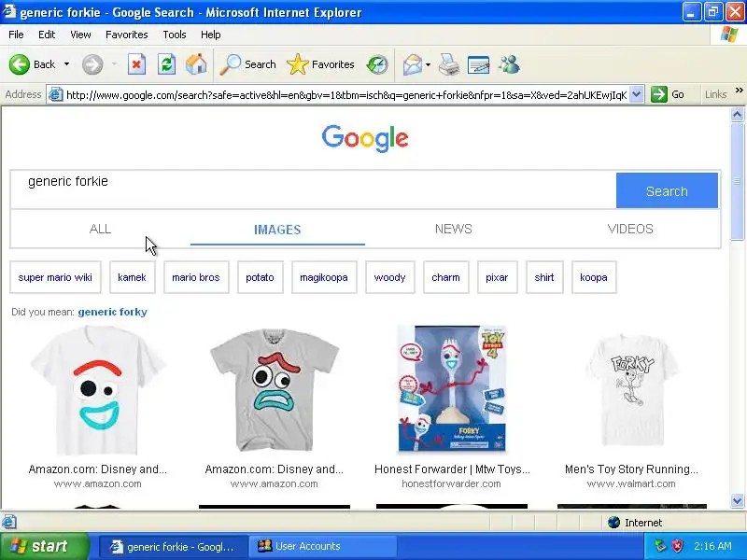Viewport: 747px width, 560px height.
Task: Refresh the page with green arrows icon
Action: click(166, 64)
